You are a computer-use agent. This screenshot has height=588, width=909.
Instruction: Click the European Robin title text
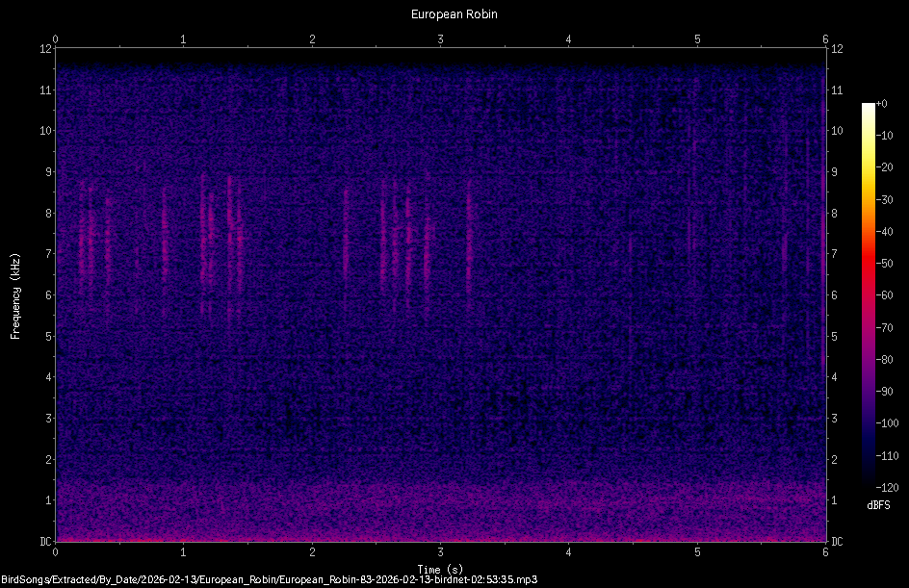tap(453, 13)
